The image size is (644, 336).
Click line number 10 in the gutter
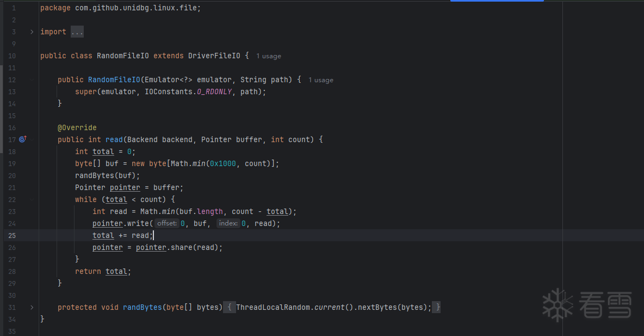pyautogui.click(x=12, y=56)
